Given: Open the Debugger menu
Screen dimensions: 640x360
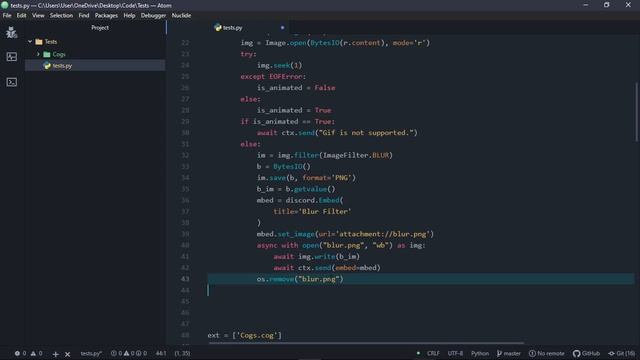Looking at the screenshot, I should pyautogui.click(x=153, y=16).
